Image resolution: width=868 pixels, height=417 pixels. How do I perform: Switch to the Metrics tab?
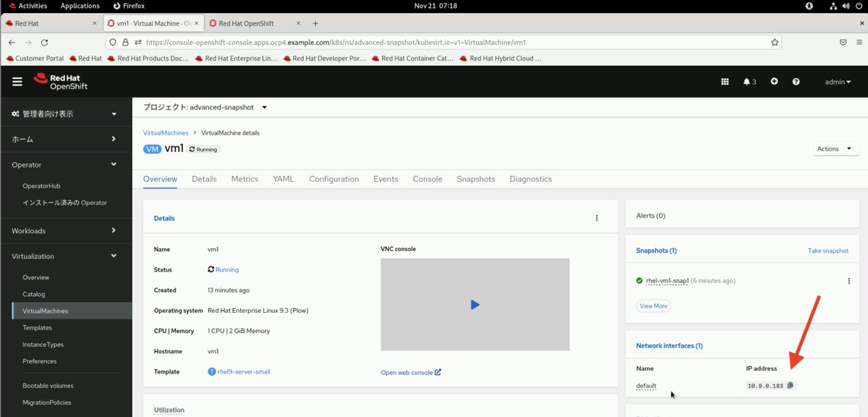(244, 179)
